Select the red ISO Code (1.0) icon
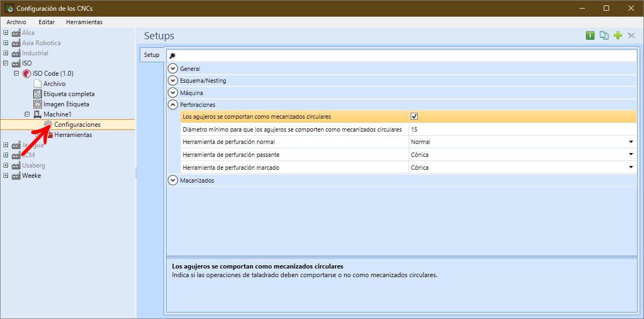 point(27,74)
